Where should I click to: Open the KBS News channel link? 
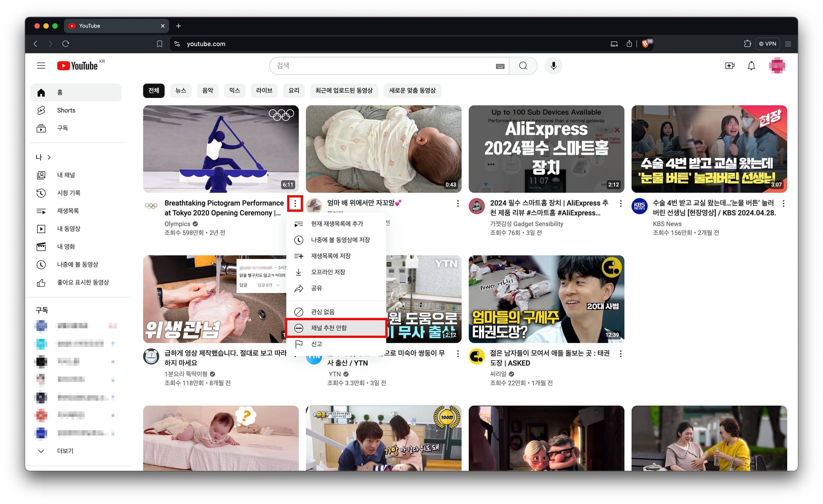coord(667,224)
